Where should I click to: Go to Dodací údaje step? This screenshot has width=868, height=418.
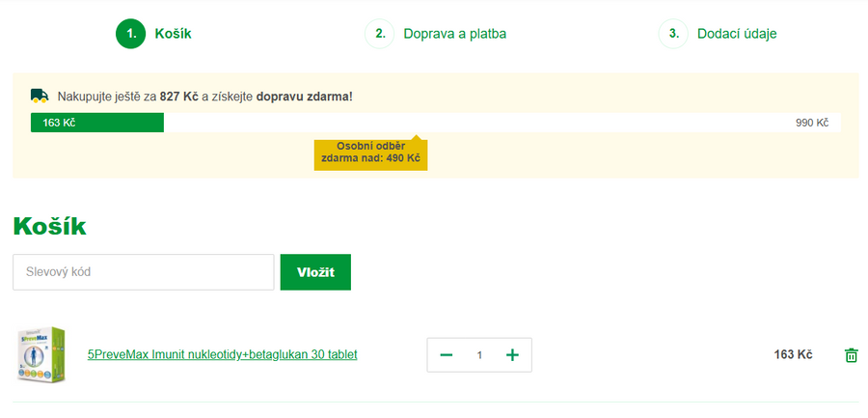[737, 34]
